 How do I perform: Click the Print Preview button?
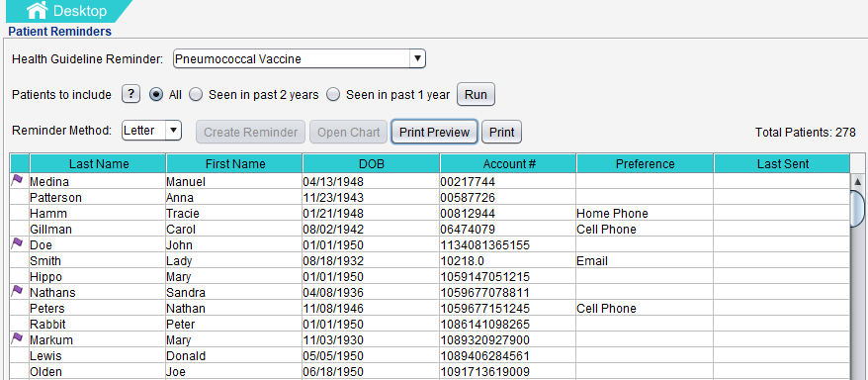pos(435,132)
